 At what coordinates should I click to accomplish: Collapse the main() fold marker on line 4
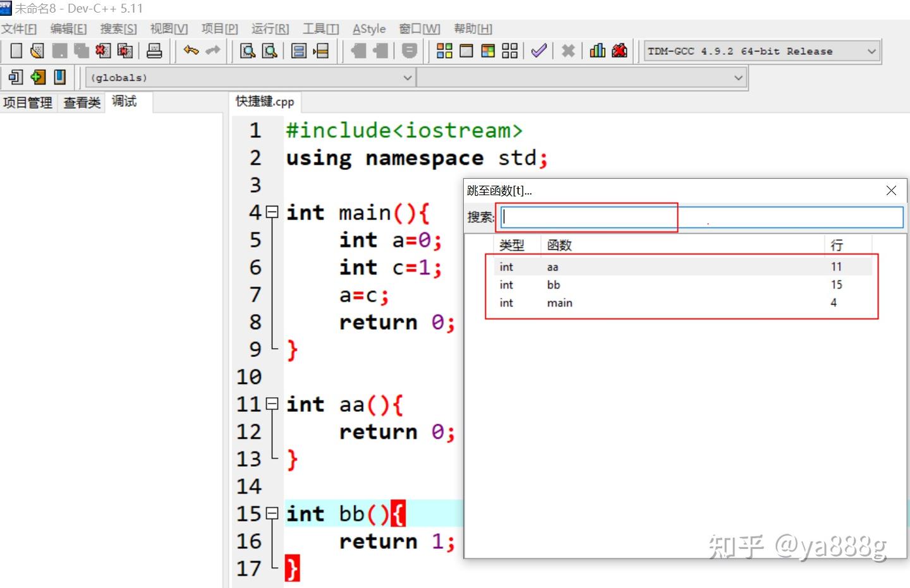[272, 212]
